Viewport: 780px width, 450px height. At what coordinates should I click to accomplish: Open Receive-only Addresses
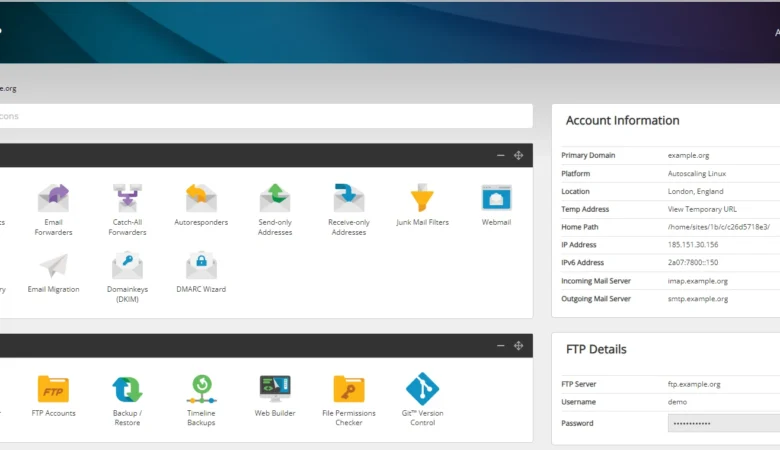point(348,198)
